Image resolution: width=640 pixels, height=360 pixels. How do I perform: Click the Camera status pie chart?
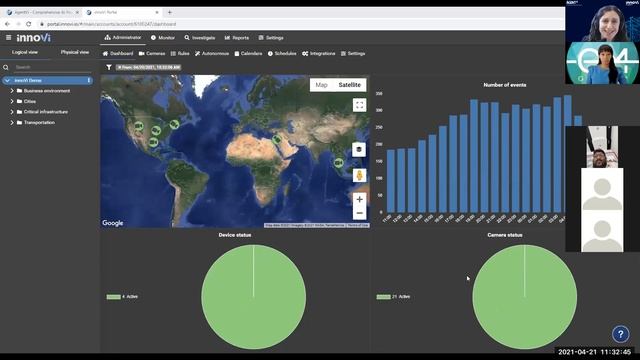pos(524,297)
